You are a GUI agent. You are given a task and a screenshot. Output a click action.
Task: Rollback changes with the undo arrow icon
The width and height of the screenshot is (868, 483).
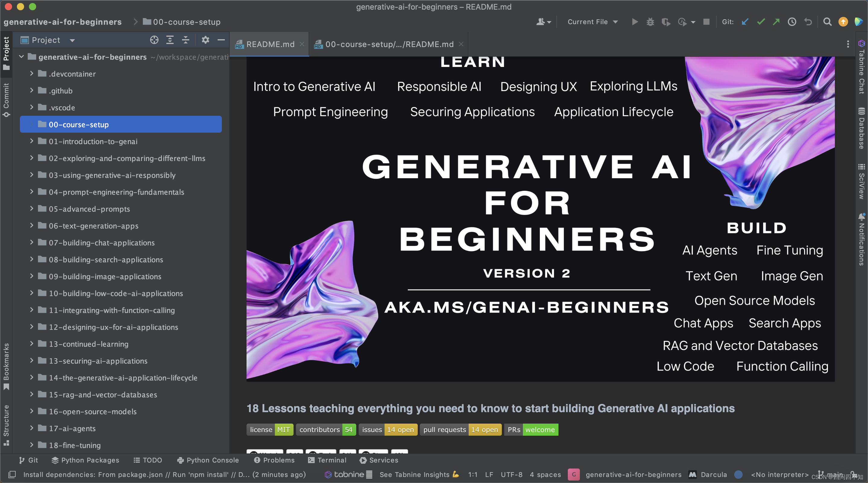click(x=808, y=22)
